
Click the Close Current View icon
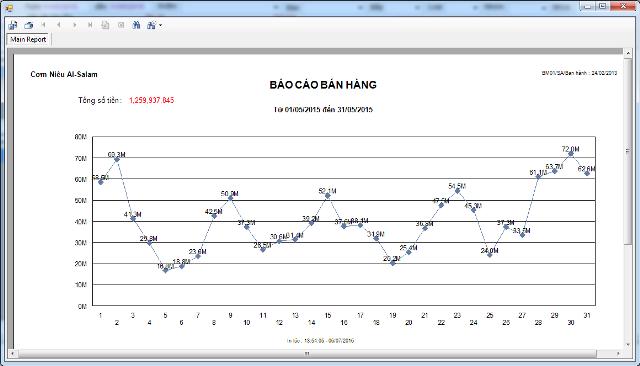[x=121, y=25]
